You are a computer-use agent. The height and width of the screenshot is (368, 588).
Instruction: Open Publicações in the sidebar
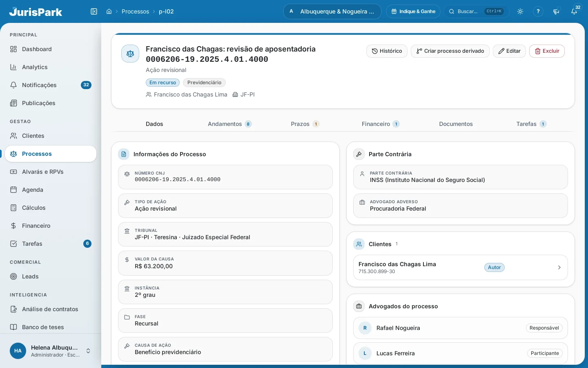tap(51, 103)
